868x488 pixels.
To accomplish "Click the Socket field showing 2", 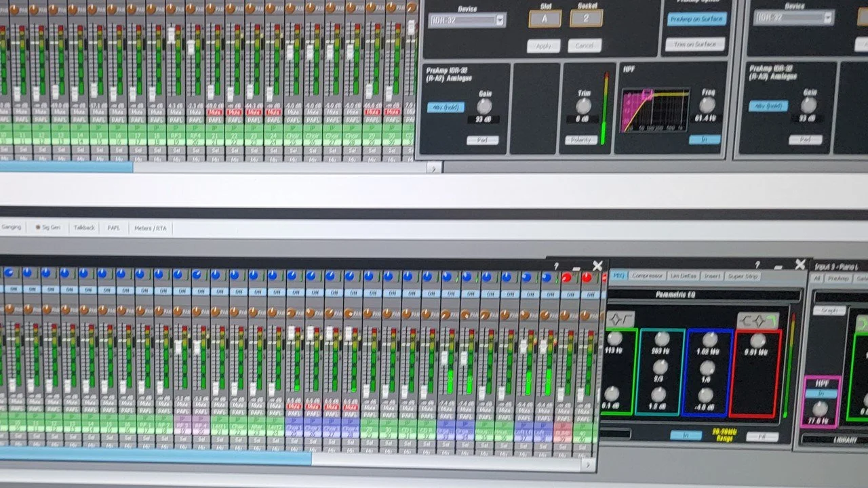I will tap(586, 18).
